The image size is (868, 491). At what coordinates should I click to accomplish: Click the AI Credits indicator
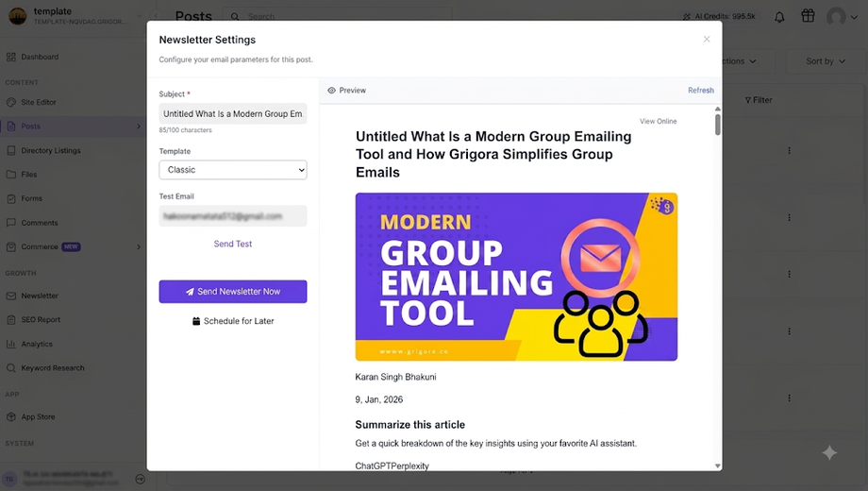pyautogui.click(x=719, y=17)
